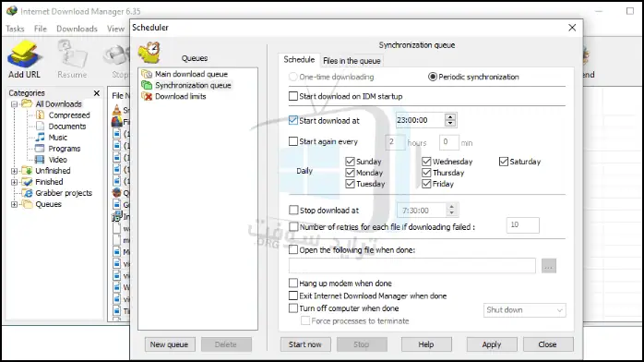Viewport: 644px width, 362px height.
Task: Open the Programs category icon
Action: pos(41,149)
